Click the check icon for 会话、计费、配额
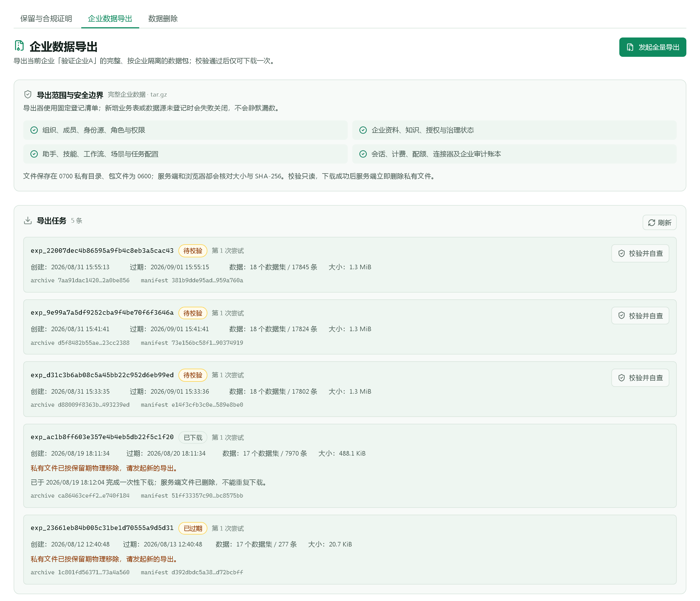The image size is (700, 601). (x=363, y=154)
